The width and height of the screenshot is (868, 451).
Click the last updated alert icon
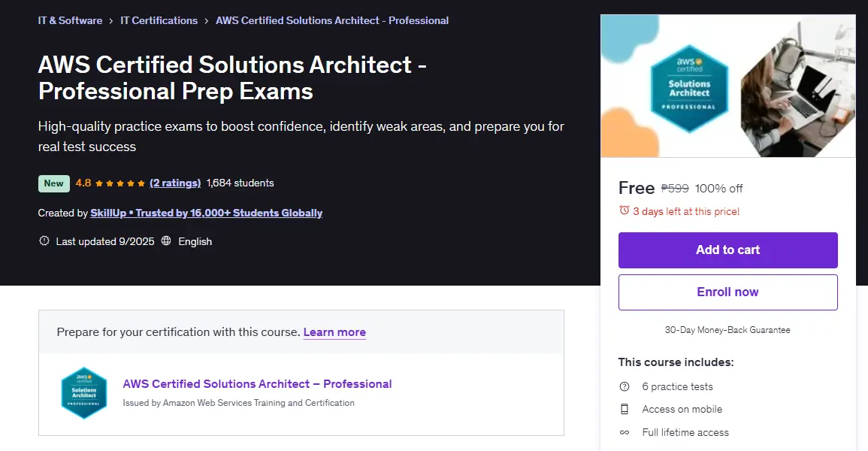(44, 241)
